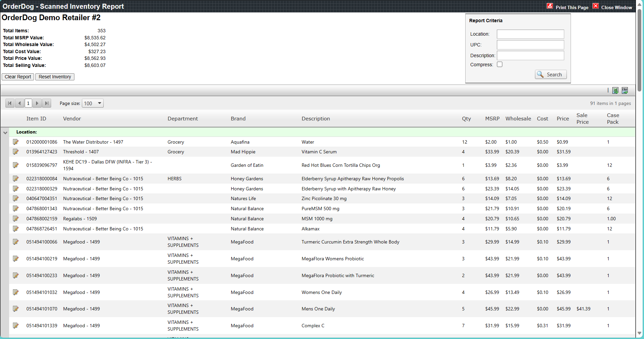Edit row for item 012000001086
Screen dimensions: 644x339
pos(16,142)
